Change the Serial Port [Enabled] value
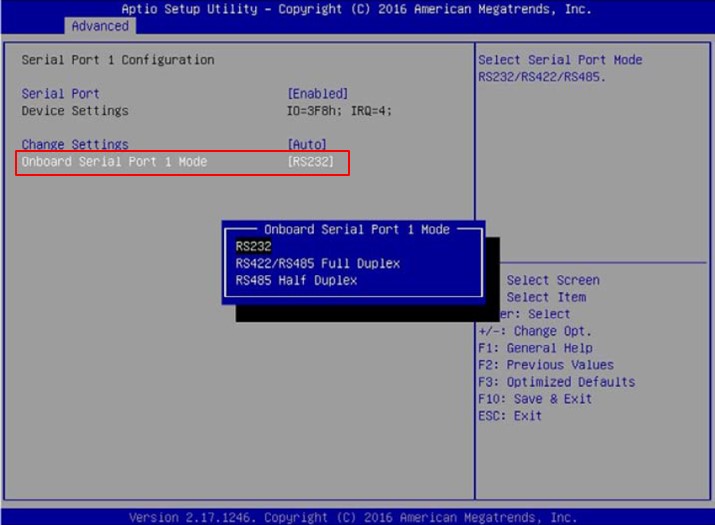This screenshot has width=715, height=525. click(318, 94)
